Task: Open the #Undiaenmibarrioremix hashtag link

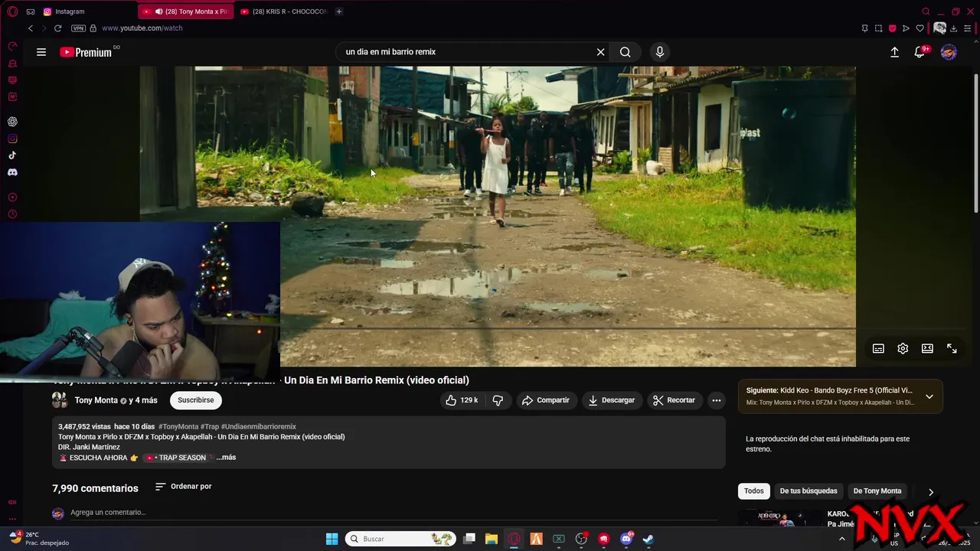Action: pyautogui.click(x=259, y=426)
